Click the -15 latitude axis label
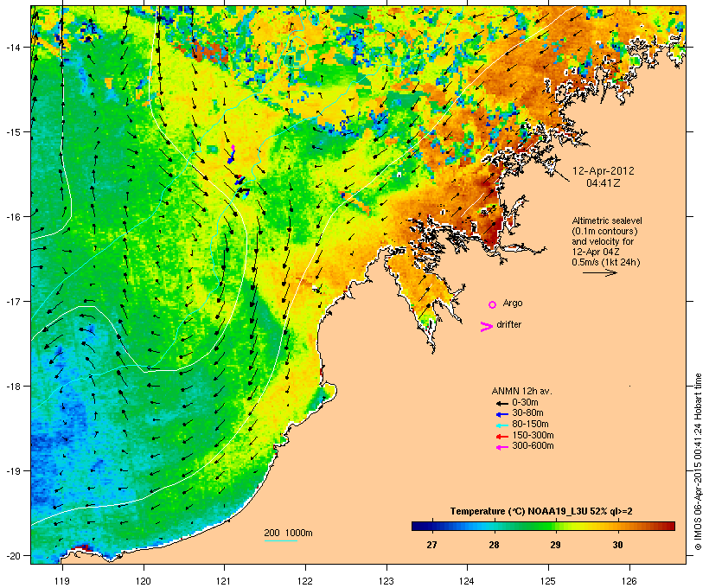Screen dimensions: 709x588 [12, 132]
